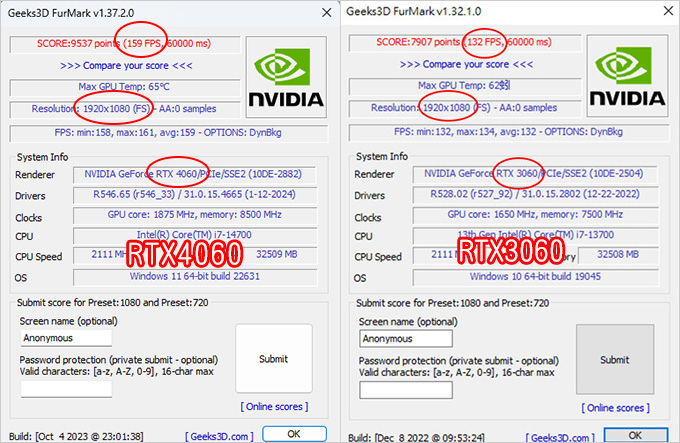This screenshot has width=680, height=443.
Task: Focus the Anonymous screen name field, left window
Action: 66,338
